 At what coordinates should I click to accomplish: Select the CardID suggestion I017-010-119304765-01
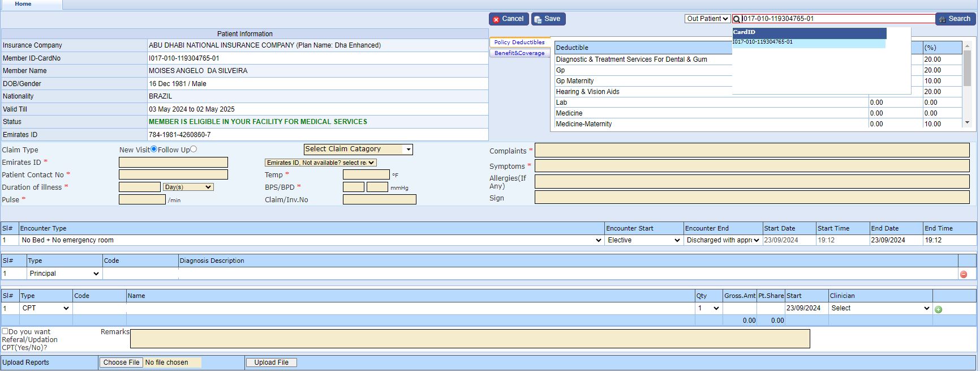pos(763,42)
